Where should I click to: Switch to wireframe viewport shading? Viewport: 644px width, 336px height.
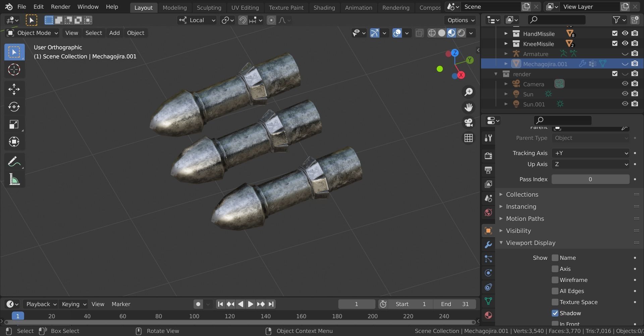[432, 33]
